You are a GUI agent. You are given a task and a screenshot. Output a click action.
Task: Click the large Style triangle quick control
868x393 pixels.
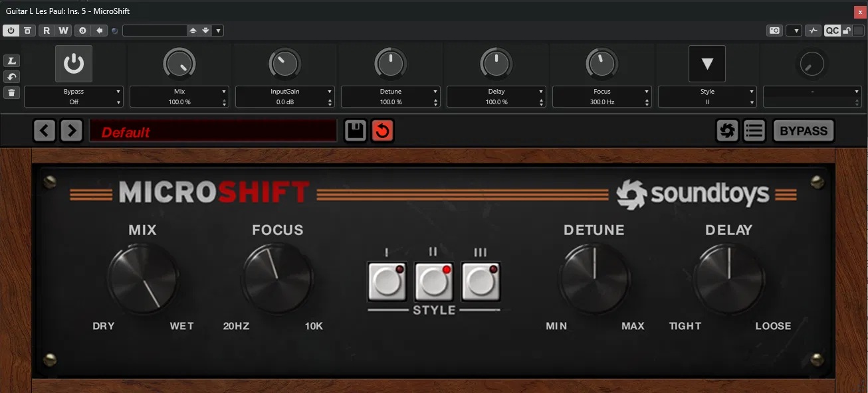point(707,64)
